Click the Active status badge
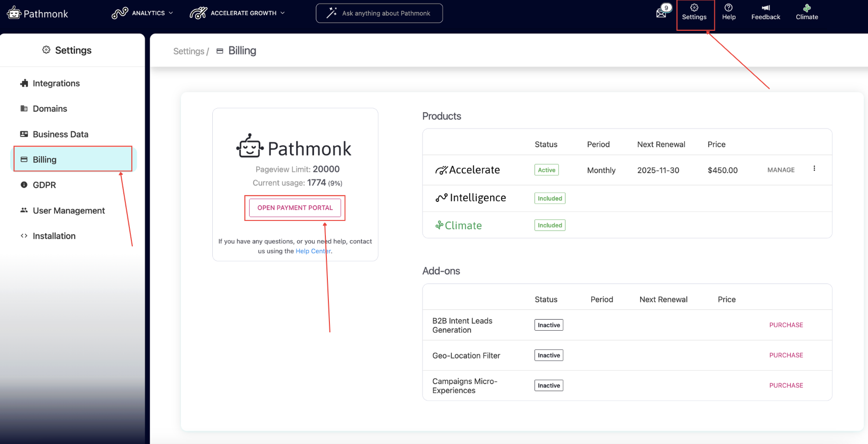Viewport: 868px width, 444px height. pyautogui.click(x=546, y=170)
